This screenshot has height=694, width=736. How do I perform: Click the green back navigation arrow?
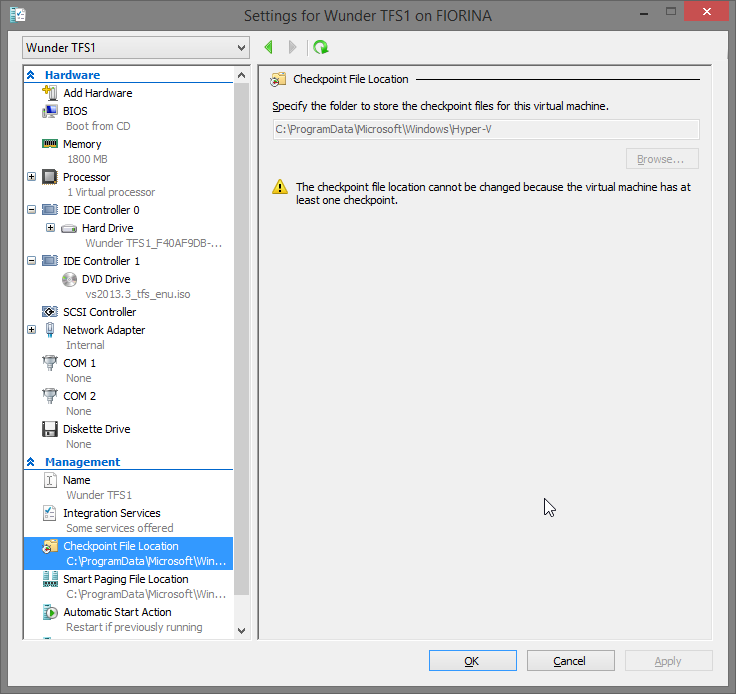[x=268, y=47]
